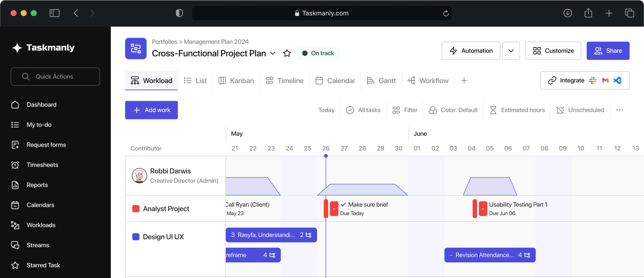
Task: Expand the project title dropdown chevron
Action: pos(273,53)
